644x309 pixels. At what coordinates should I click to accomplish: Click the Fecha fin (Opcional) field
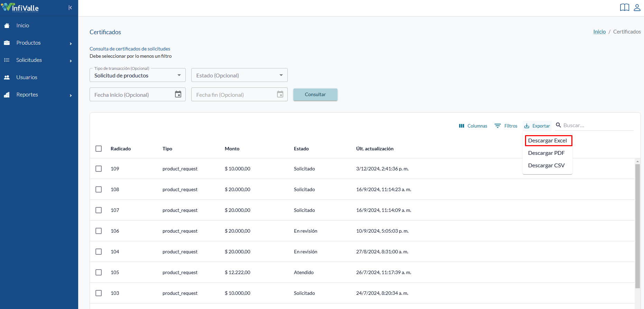(x=239, y=94)
